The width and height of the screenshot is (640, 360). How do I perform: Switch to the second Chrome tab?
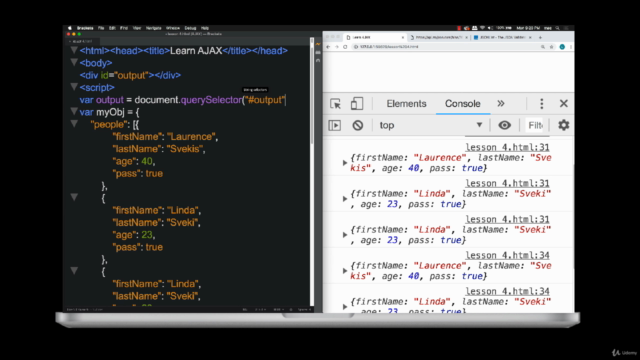tap(439, 37)
